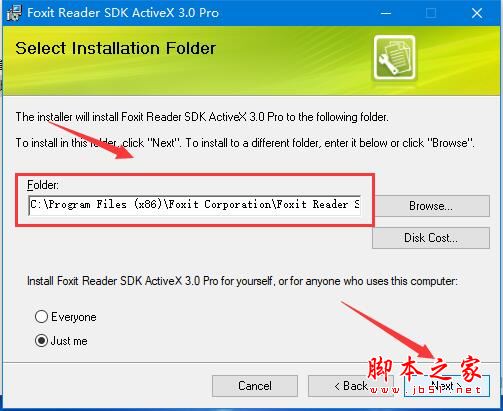The width and height of the screenshot is (503, 411).
Task: Select the Just me radio option
Action: (41, 341)
